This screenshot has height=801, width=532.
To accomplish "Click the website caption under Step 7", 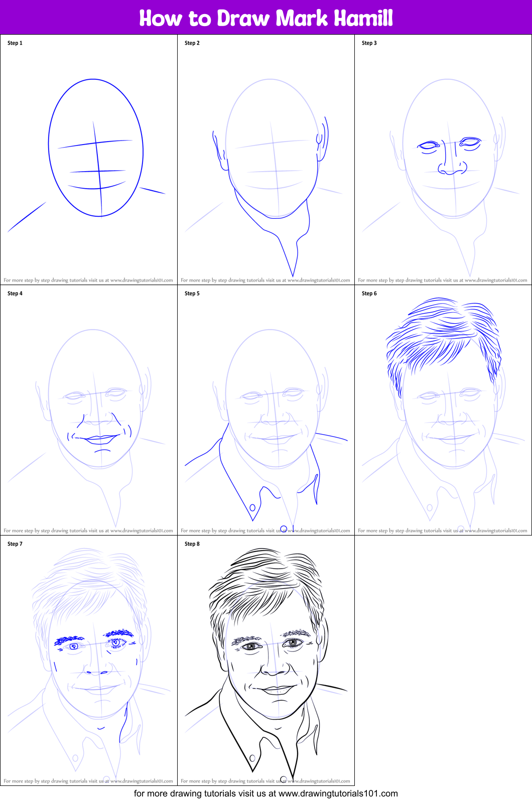I will pos(88,781).
